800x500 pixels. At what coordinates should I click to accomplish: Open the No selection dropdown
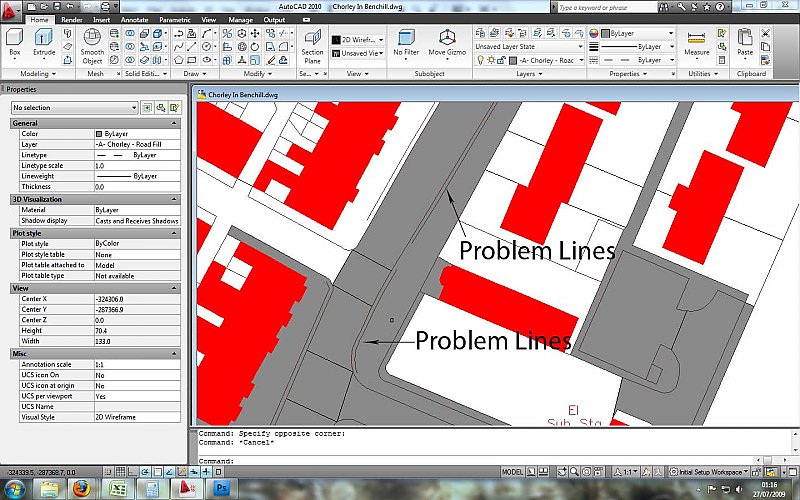(x=75, y=107)
